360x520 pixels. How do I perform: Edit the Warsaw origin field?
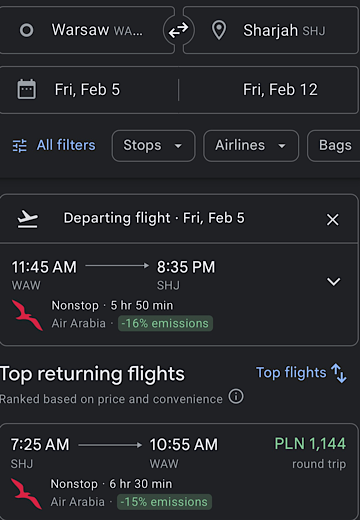(86, 30)
